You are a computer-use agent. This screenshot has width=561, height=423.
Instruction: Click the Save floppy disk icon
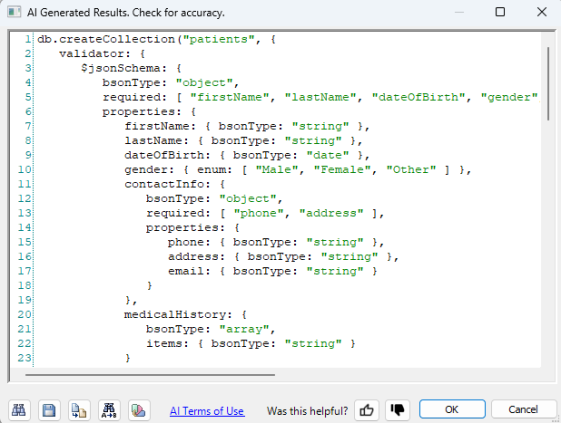49,410
